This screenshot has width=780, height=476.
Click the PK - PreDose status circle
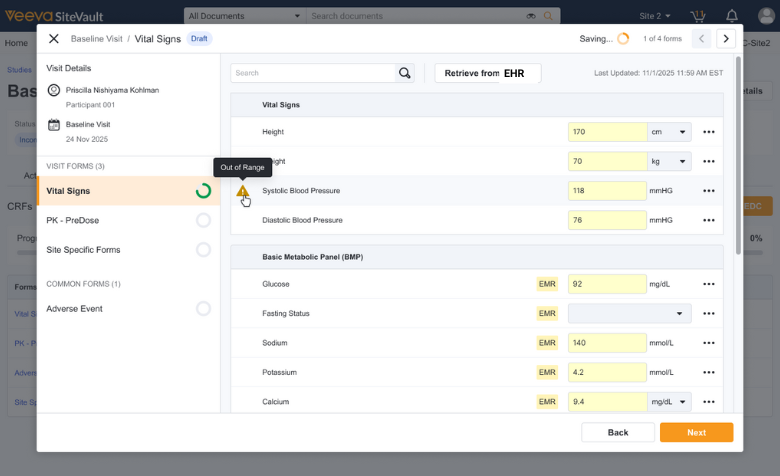click(203, 220)
